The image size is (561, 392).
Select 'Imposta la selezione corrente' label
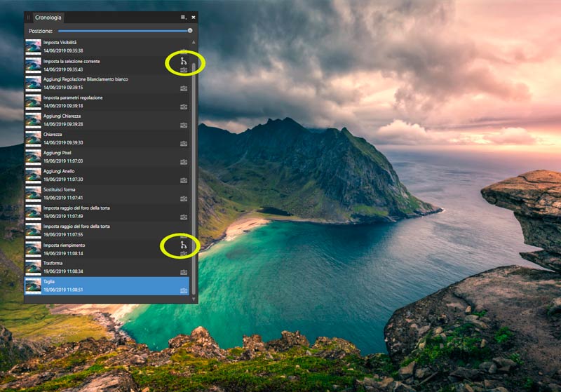click(x=72, y=62)
